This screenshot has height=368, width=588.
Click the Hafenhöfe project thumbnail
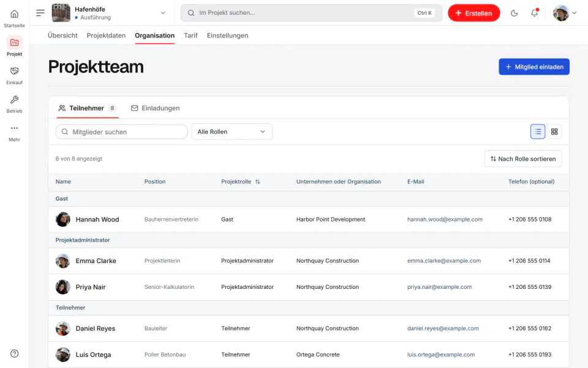[x=61, y=13]
